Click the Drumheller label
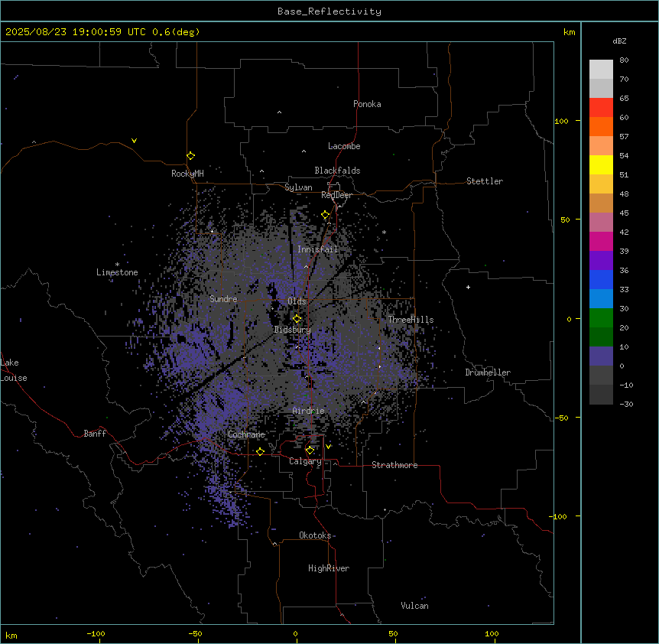 [488, 372]
